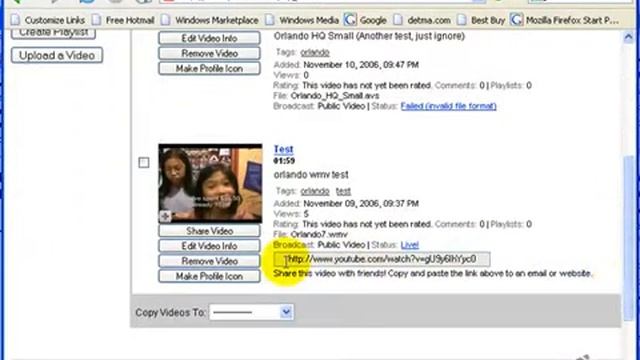Click 'November 10, 2006, 09:47 PM' date text

tap(361, 65)
